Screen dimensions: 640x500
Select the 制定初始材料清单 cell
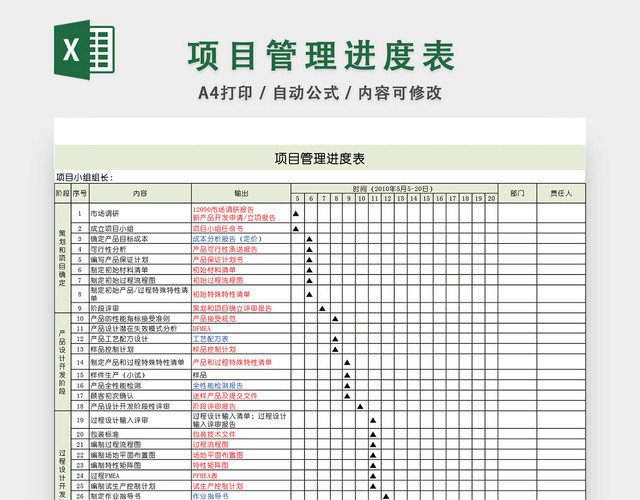tap(140, 270)
